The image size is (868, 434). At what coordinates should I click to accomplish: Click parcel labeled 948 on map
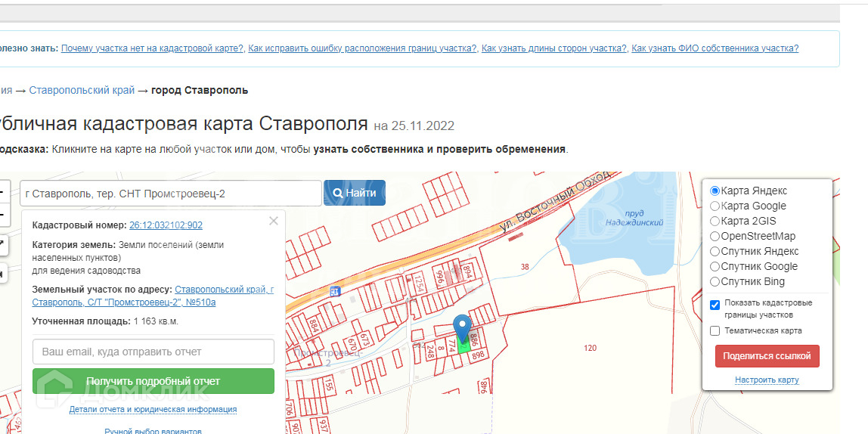pos(482,386)
